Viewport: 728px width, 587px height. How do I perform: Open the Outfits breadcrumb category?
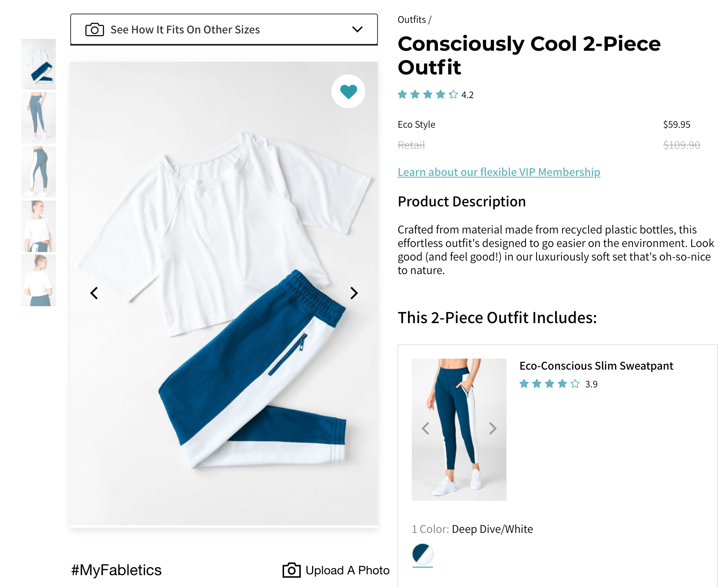coord(411,19)
